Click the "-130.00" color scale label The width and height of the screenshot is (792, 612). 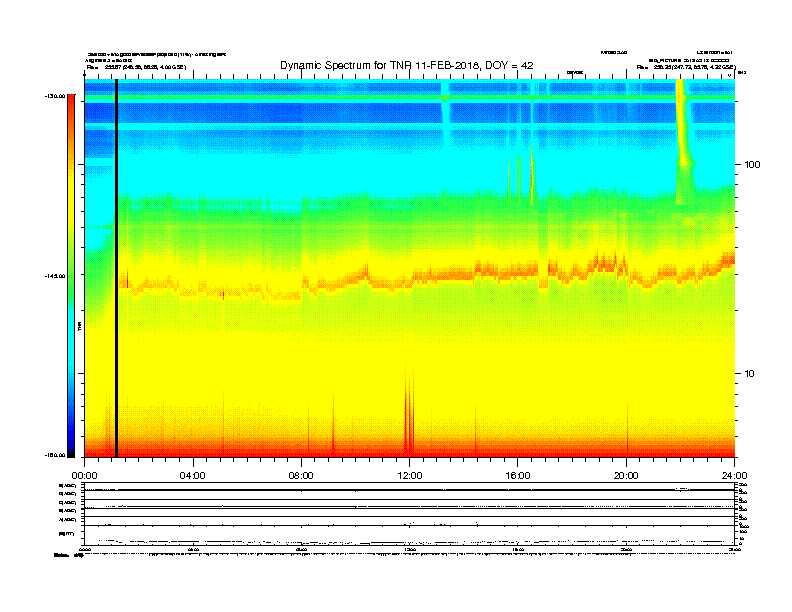[55, 96]
